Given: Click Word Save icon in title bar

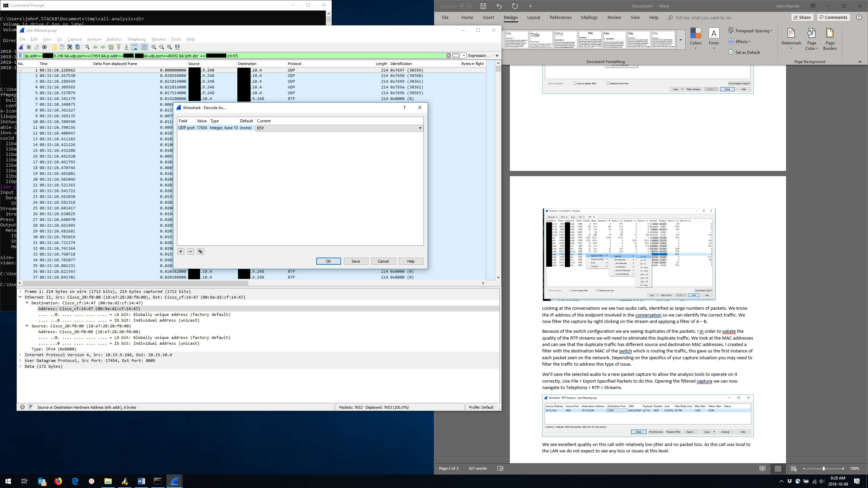Looking at the screenshot, I should pyautogui.click(x=483, y=6).
